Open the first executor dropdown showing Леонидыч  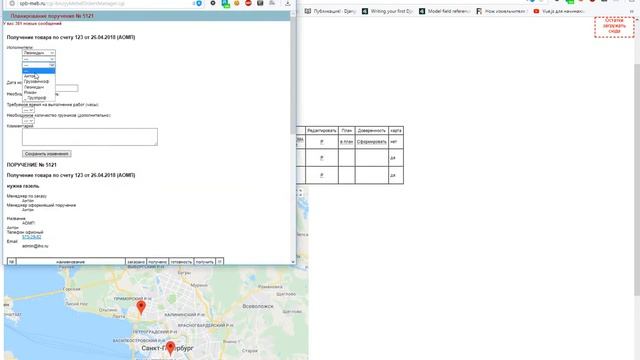(x=39, y=53)
